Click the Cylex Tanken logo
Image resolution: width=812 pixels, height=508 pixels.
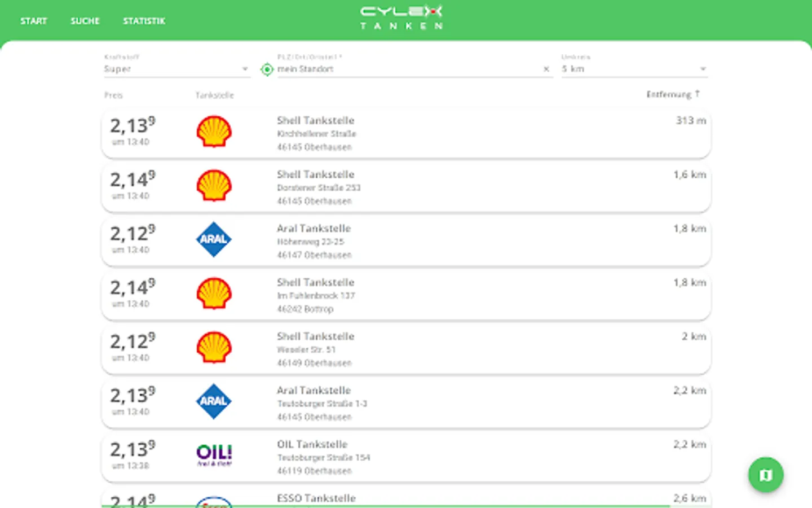pyautogui.click(x=401, y=17)
